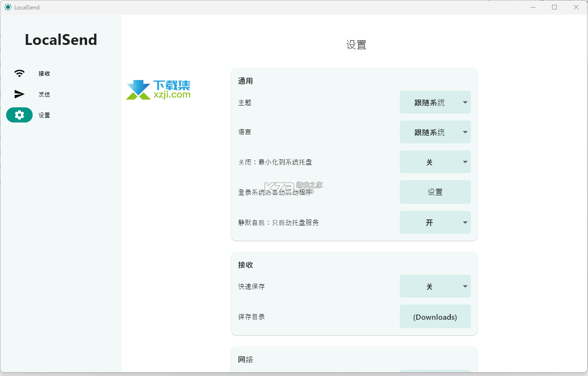Click the LocalSend title in sidebar

point(61,40)
